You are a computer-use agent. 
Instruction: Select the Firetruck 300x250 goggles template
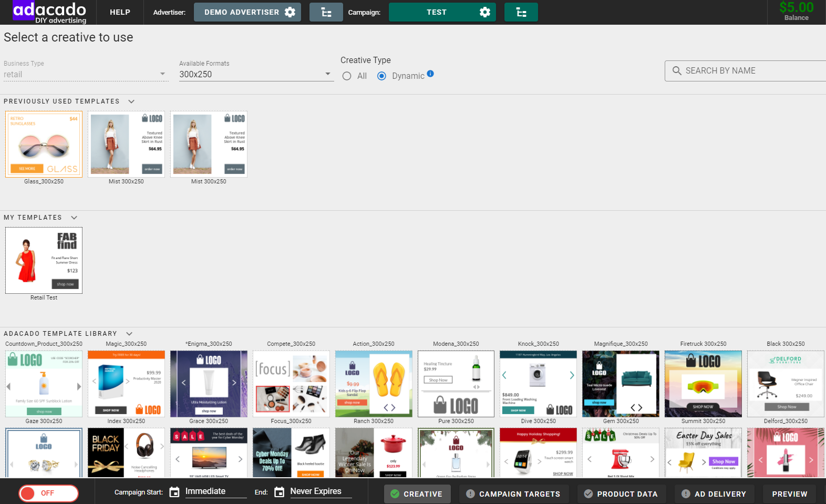click(x=703, y=384)
